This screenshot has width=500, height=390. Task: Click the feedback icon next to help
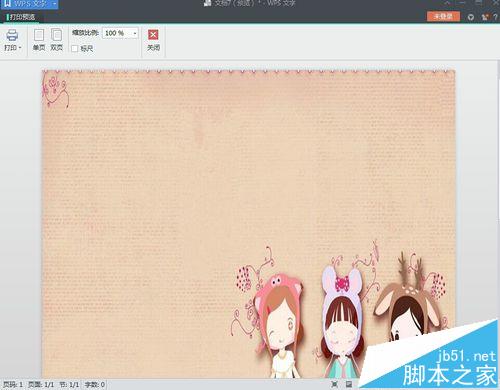tap(485, 17)
